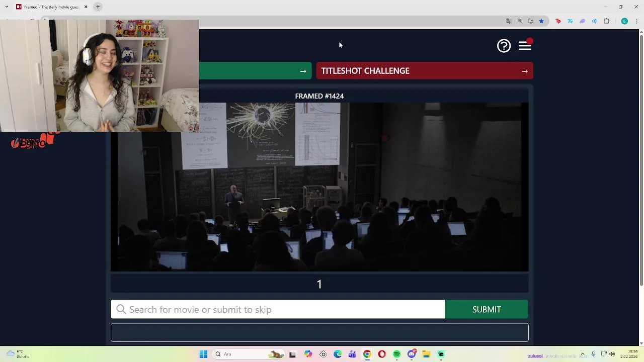Screen dimensions: 644x362
Task: Click the green challenge banner arrow
Action: [303, 71]
